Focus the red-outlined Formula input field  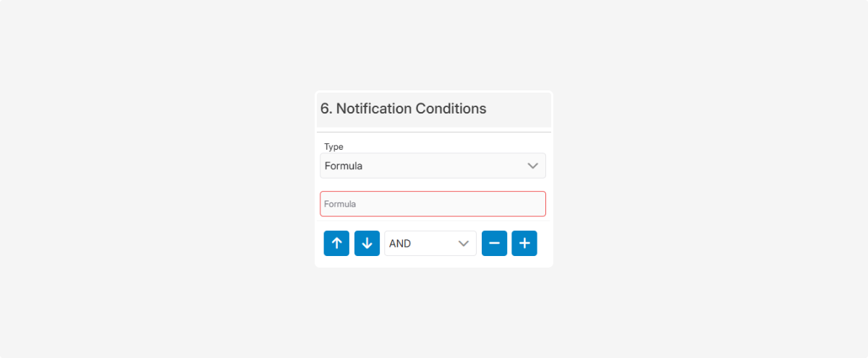(x=433, y=204)
